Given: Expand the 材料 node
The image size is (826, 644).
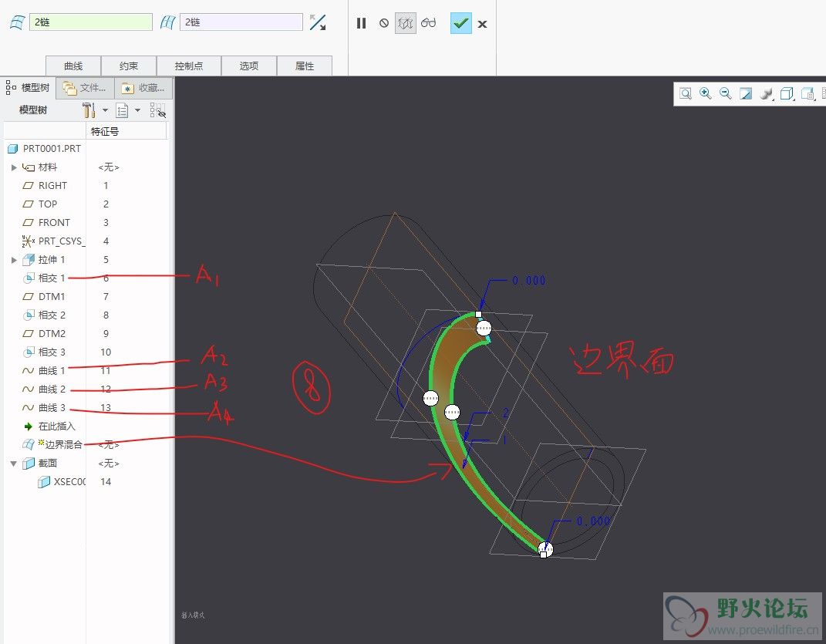Looking at the screenshot, I should [14, 167].
